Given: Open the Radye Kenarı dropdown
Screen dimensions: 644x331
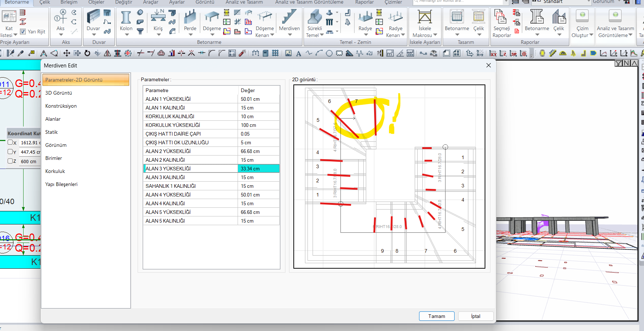Looking at the screenshot, I should 403,35.
